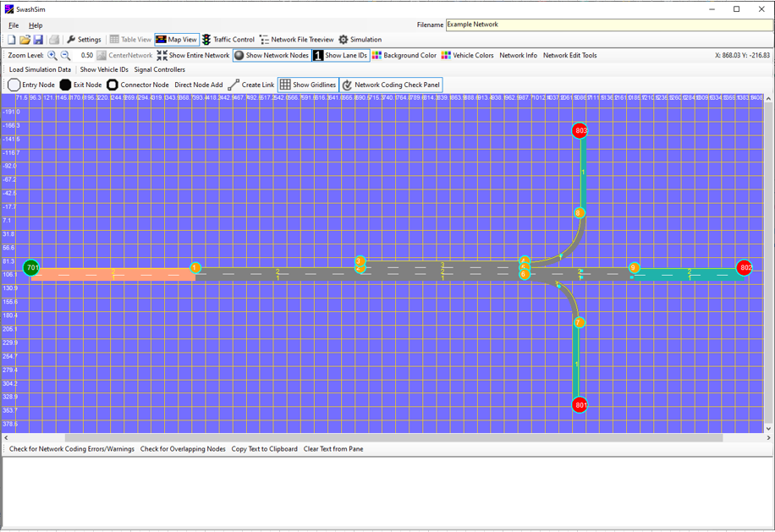Image resolution: width=775 pixels, height=532 pixels.
Task: Click the map's vertical scrollbar down arrow
Action: (x=768, y=429)
